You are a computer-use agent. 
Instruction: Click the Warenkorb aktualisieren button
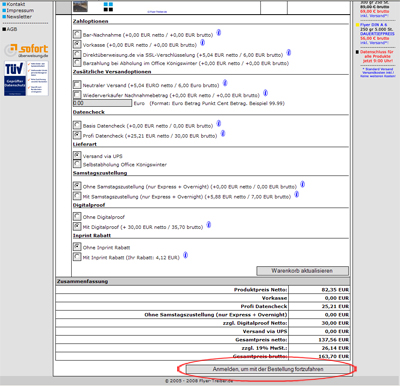pyautogui.click(x=302, y=271)
